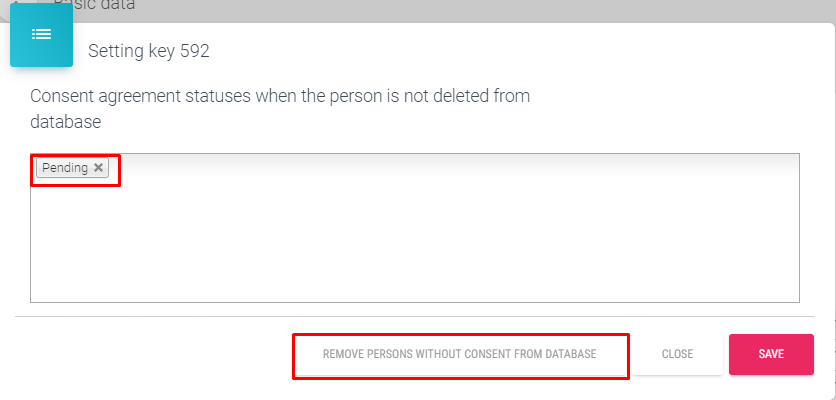836x400 pixels.
Task: Click the teal list icon tile
Action: click(41, 35)
